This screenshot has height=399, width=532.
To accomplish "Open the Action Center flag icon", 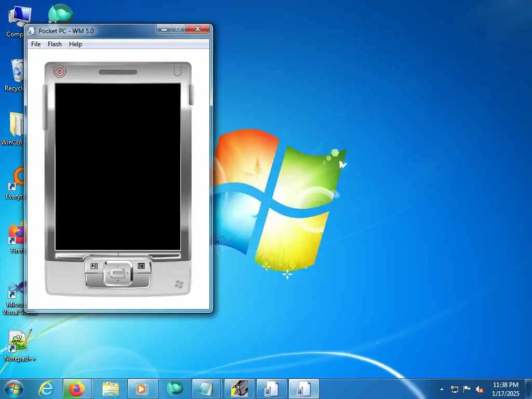I will click(467, 389).
